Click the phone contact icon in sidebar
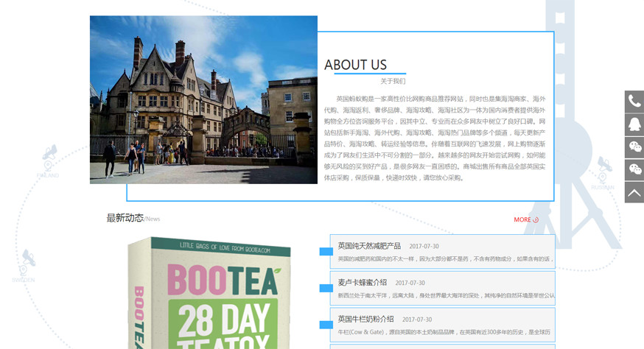644x349 pixels. tap(634, 102)
